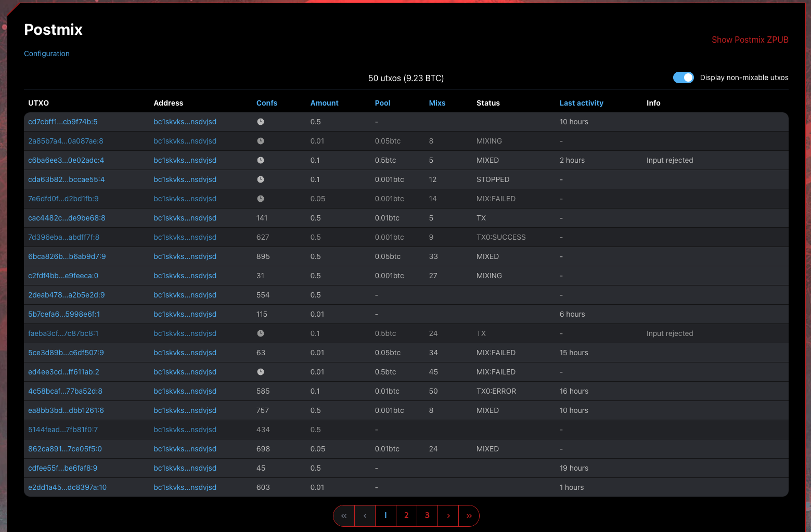Open UTXO ed4ee3cd...ff611ab:2
The height and width of the screenshot is (532, 811).
64,372
